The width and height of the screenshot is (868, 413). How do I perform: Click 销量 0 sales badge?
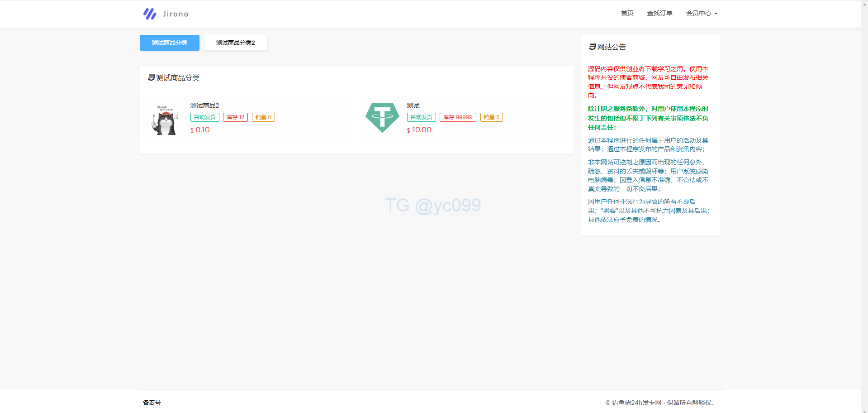click(x=263, y=117)
